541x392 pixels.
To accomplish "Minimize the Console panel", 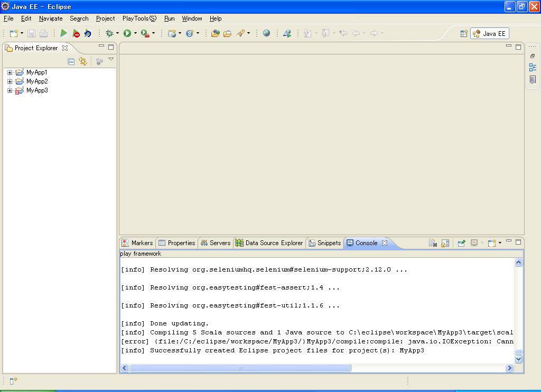I will 509,241.
